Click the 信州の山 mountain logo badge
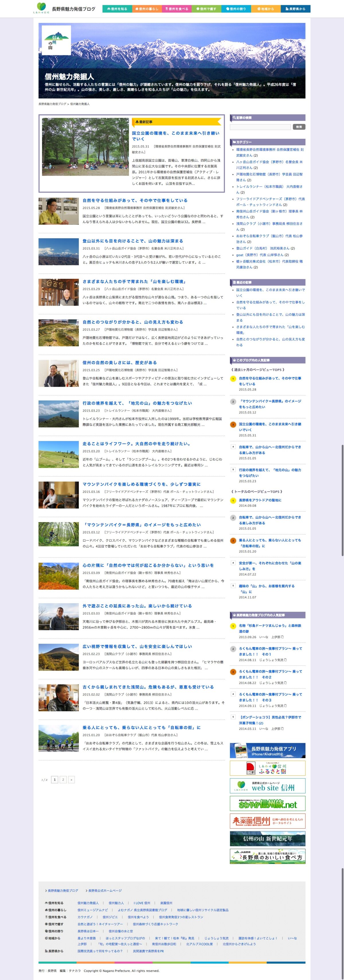 (x=56, y=40)
